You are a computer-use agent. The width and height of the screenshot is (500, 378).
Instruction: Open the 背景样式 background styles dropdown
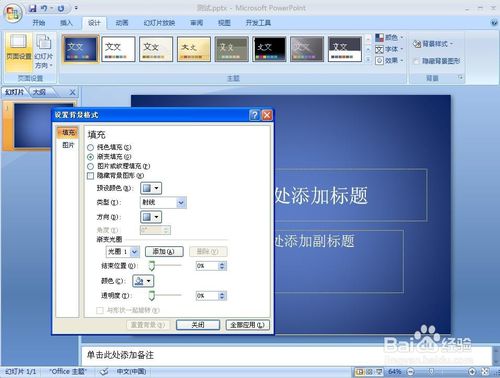tap(433, 44)
